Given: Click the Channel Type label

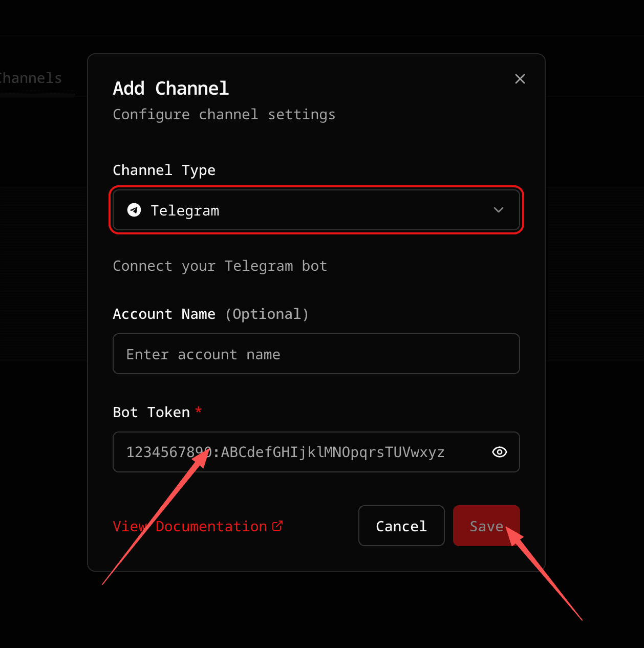Looking at the screenshot, I should point(164,170).
